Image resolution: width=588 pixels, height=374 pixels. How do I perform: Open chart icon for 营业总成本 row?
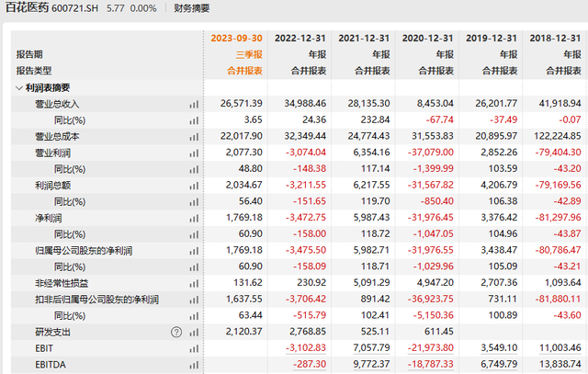point(194,137)
